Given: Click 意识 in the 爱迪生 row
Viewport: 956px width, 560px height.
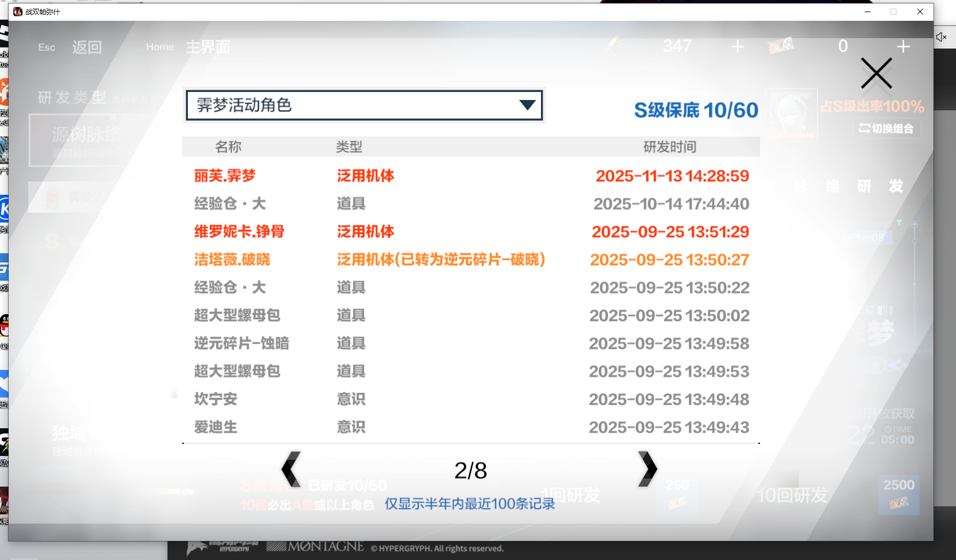Looking at the screenshot, I should (351, 427).
